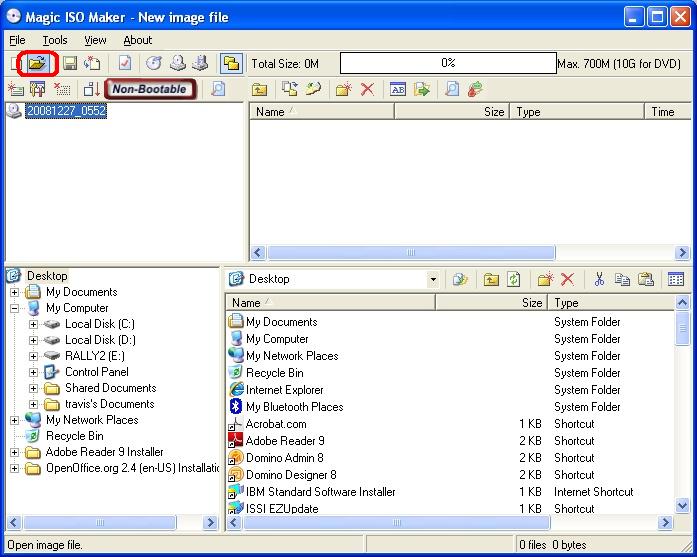Open the About menu
This screenshot has width=697, height=557.
click(137, 40)
